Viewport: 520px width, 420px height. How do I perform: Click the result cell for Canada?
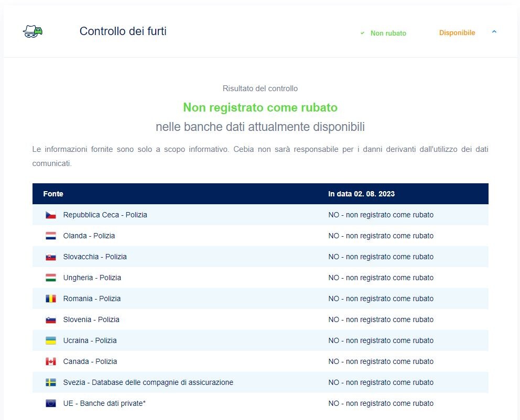[381, 361]
